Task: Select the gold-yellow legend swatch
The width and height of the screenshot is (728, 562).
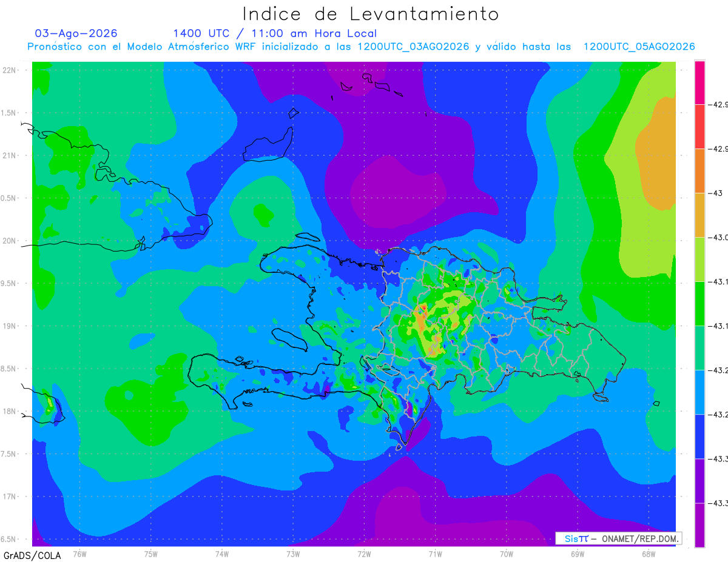Action: click(x=699, y=215)
